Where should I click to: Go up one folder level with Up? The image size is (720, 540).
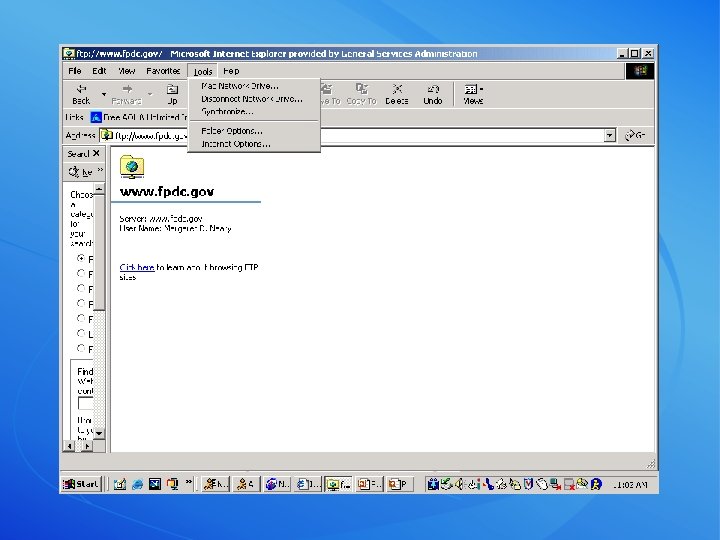[172, 94]
